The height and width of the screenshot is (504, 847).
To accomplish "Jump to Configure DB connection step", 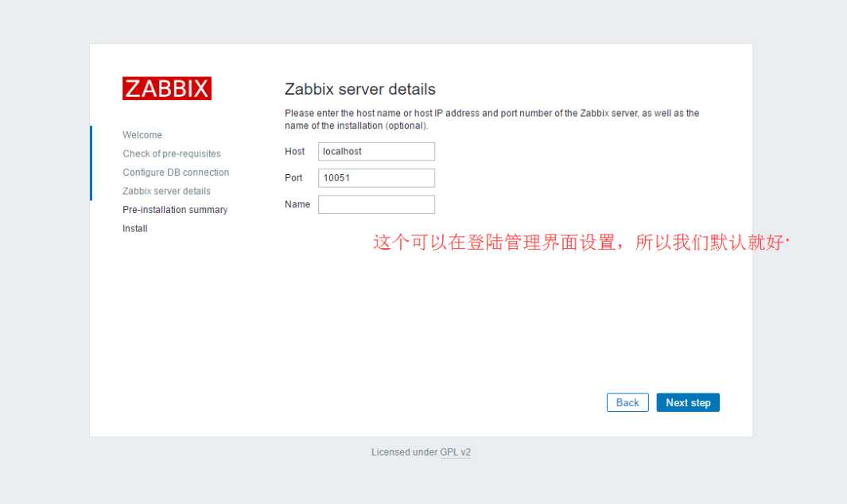I will click(176, 173).
